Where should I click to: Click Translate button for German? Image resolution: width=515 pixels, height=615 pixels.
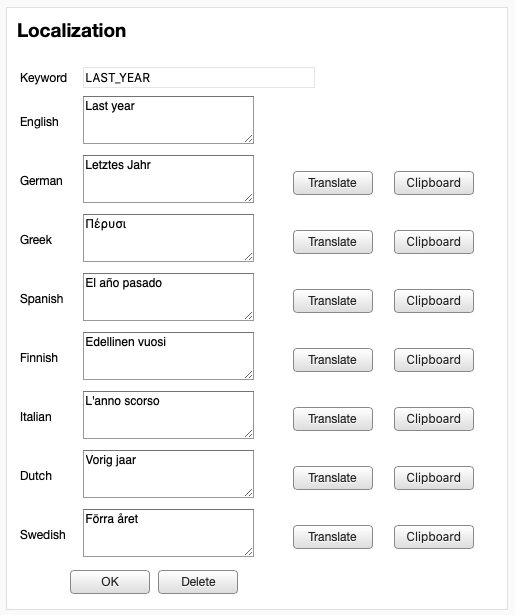(x=333, y=183)
